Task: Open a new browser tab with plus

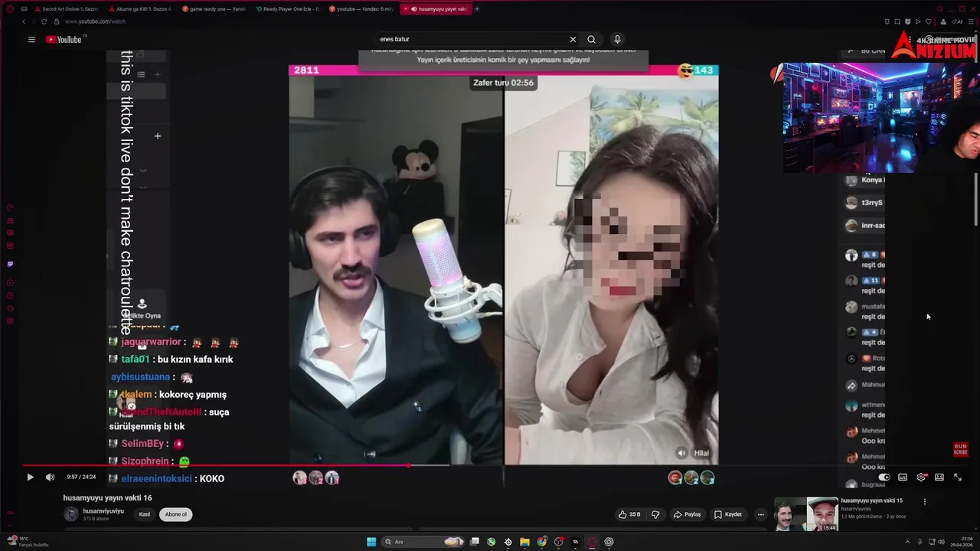Action: click(x=477, y=9)
